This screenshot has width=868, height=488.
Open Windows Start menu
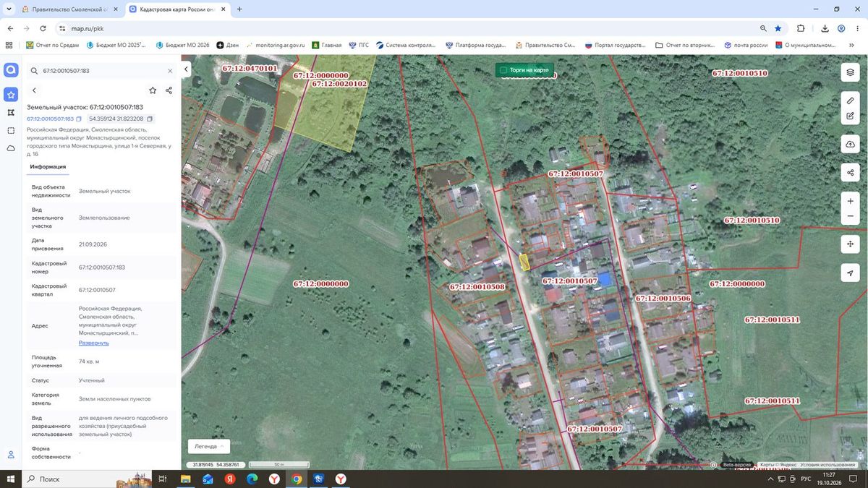coord(11,479)
